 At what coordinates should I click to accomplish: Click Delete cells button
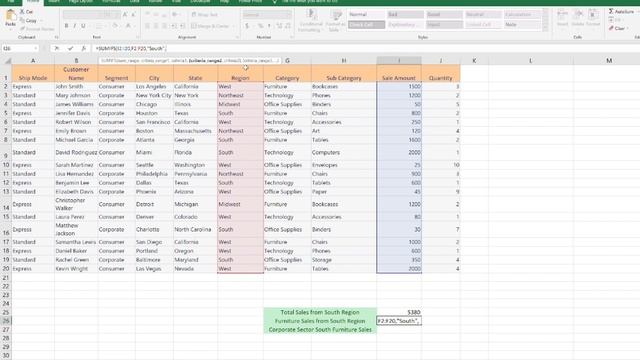click(578, 18)
